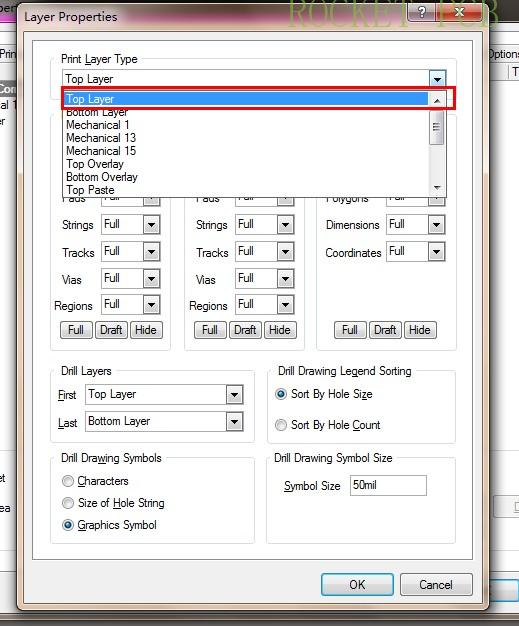Choose Top Overlay from the list
Screen dimensions: 519x626
pyautogui.click(x=246, y=164)
